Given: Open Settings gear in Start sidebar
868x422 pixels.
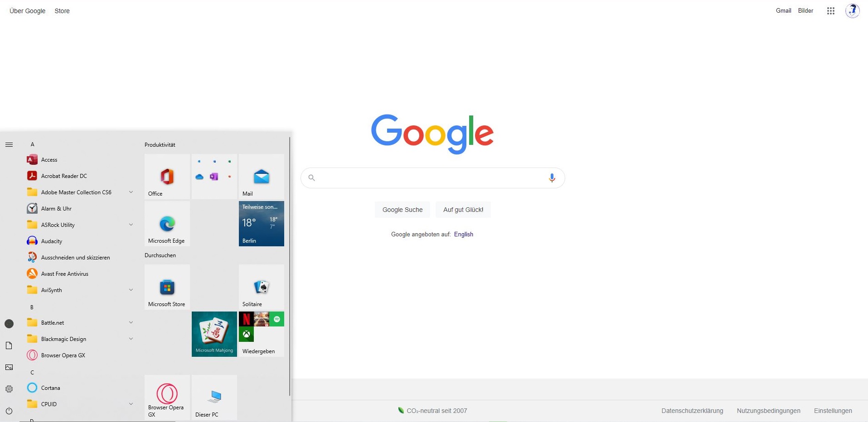Looking at the screenshot, I should pos(9,389).
